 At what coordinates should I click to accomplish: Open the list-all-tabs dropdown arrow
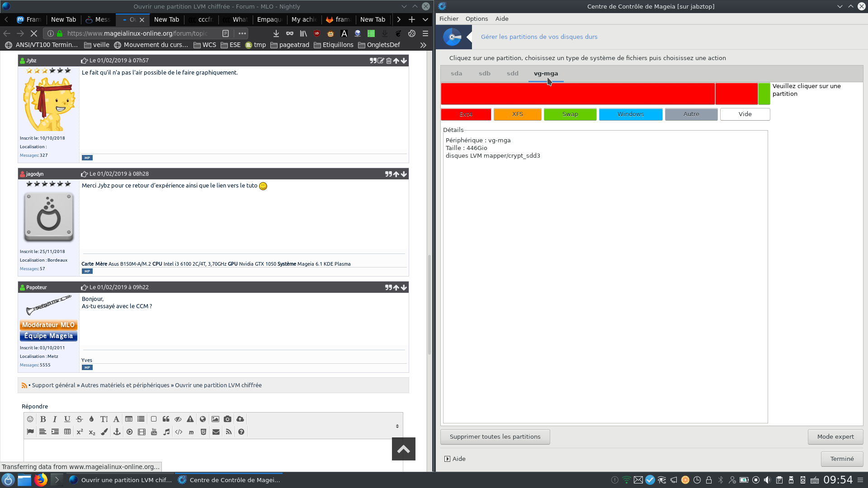425,19
